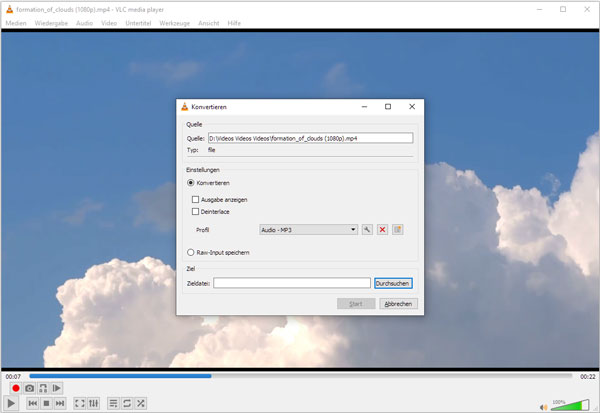The width and height of the screenshot is (600, 413).
Task: Adjust the volume slider at 100%
Action: [x=570, y=405]
